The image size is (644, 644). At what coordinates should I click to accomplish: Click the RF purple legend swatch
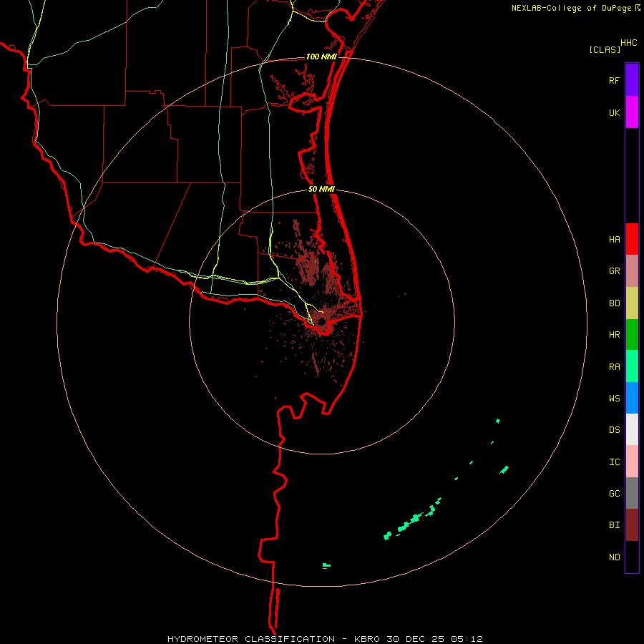[632, 80]
